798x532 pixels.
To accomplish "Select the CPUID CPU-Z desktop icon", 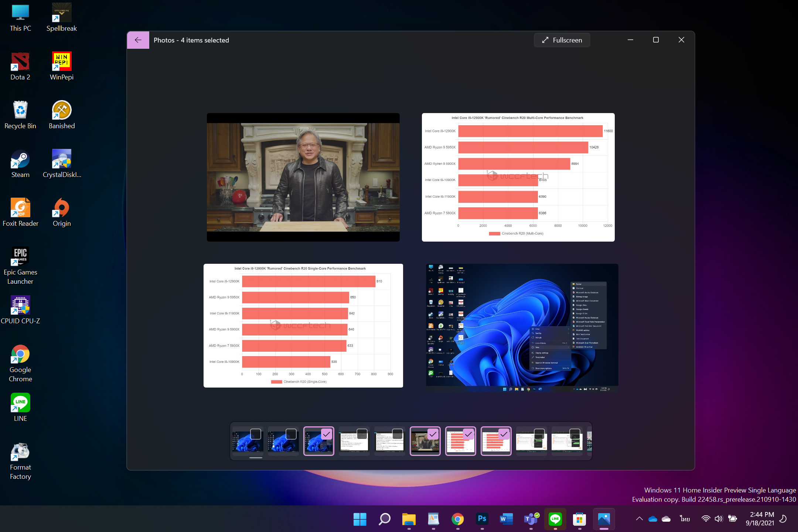I will (20, 310).
